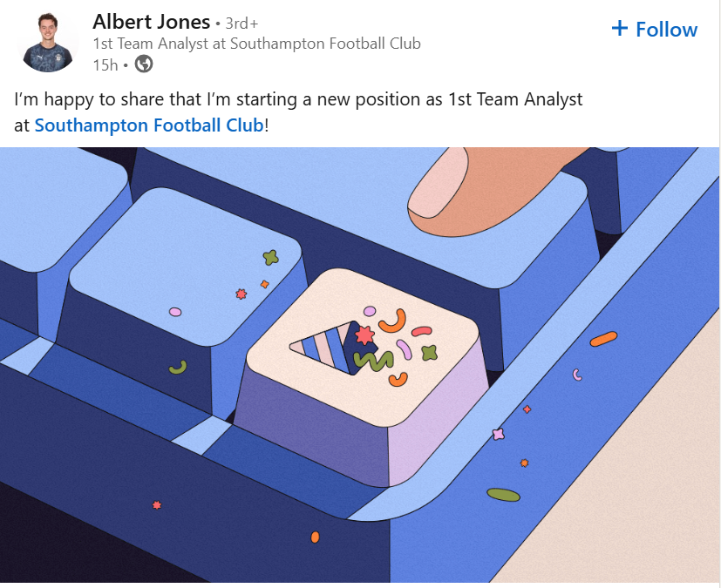Click the red star on the celebration key
This screenshot has height=588, width=721.
pyautogui.click(x=364, y=335)
